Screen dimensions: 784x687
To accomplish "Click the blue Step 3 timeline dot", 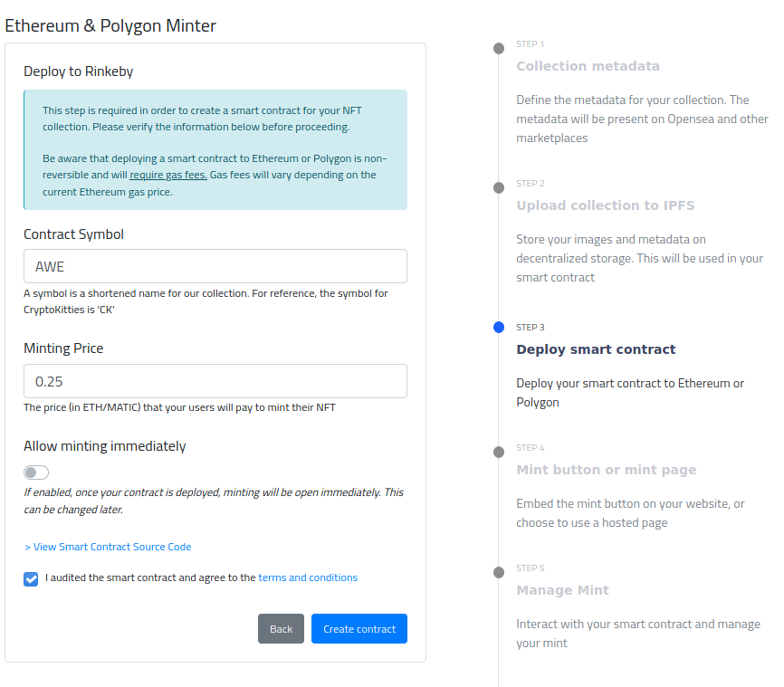I will coord(499,328).
